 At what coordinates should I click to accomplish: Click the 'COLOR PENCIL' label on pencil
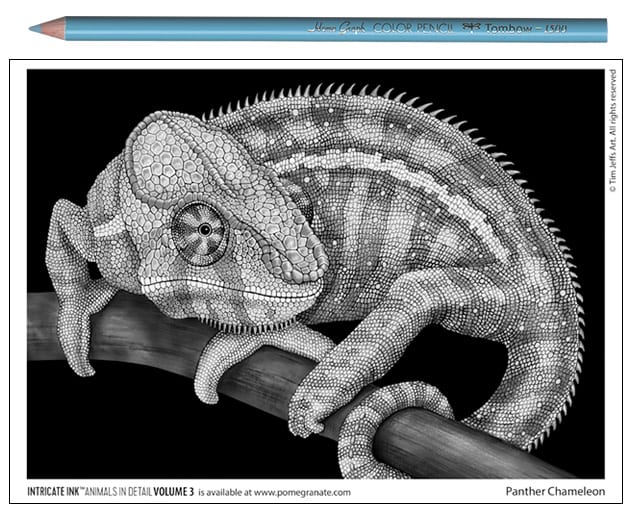[x=413, y=28]
